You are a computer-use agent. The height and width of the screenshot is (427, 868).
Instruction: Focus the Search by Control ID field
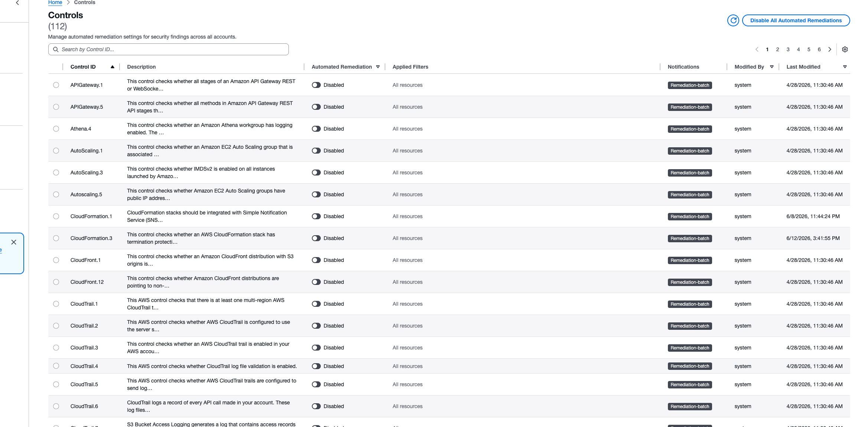168,49
